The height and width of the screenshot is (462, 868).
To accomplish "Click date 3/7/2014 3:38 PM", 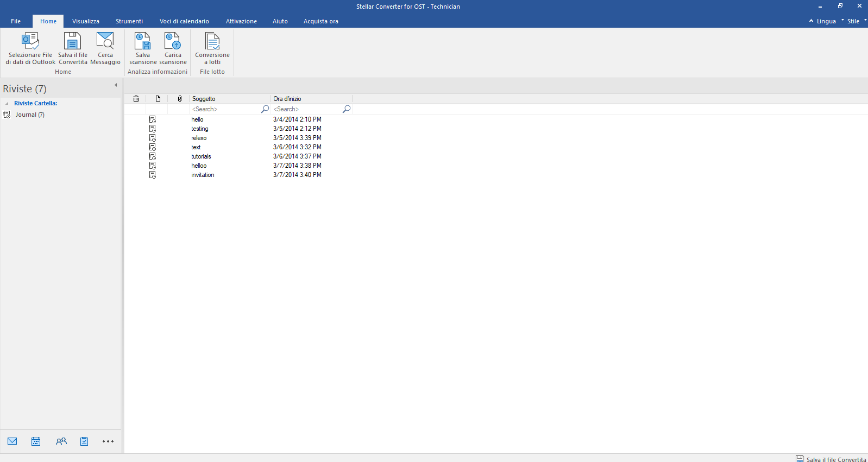I will [x=297, y=166].
